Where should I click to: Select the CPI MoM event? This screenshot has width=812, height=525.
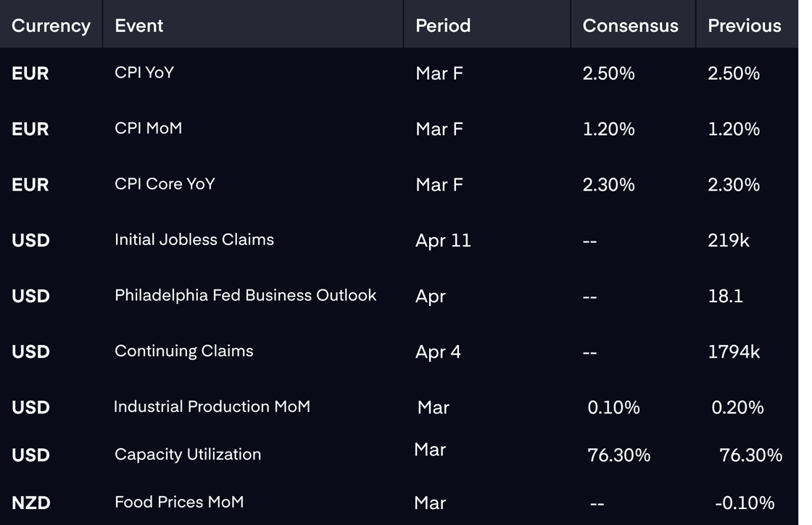(148, 128)
